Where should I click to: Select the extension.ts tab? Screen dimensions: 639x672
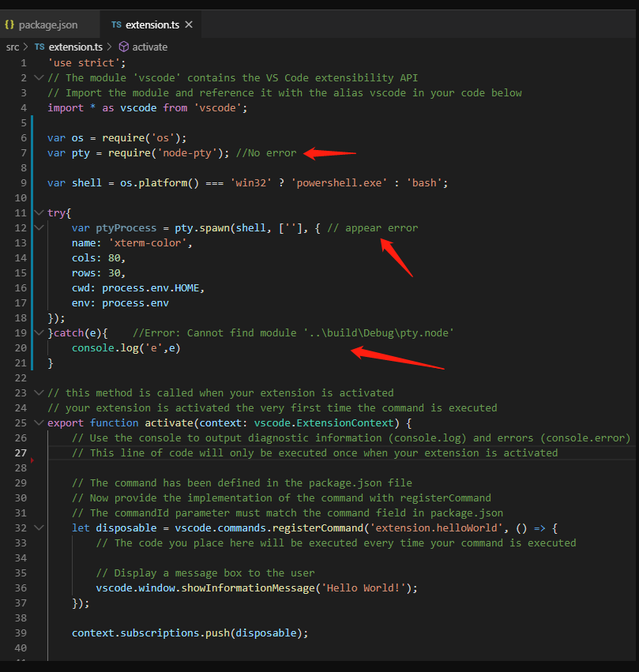coord(154,24)
